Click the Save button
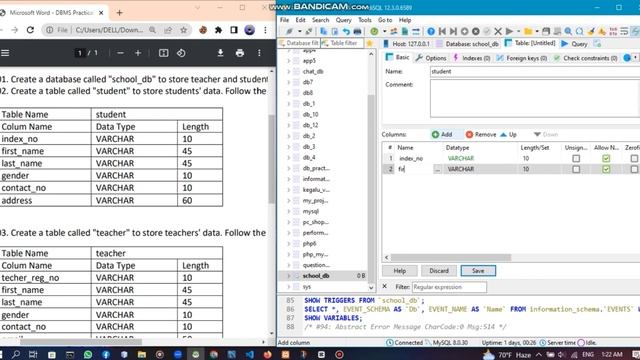This screenshot has height=360, width=640. (478, 271)
